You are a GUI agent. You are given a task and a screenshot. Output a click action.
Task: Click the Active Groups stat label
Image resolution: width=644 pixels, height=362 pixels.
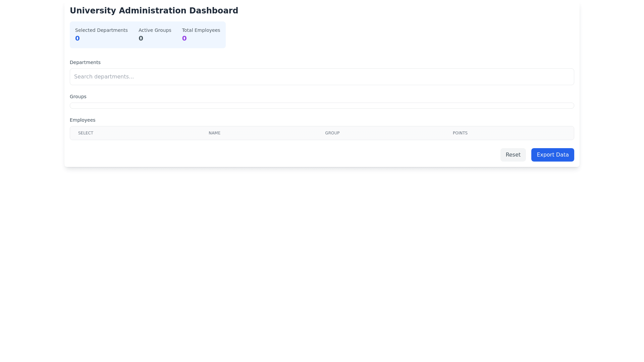(x=155, y=30)
